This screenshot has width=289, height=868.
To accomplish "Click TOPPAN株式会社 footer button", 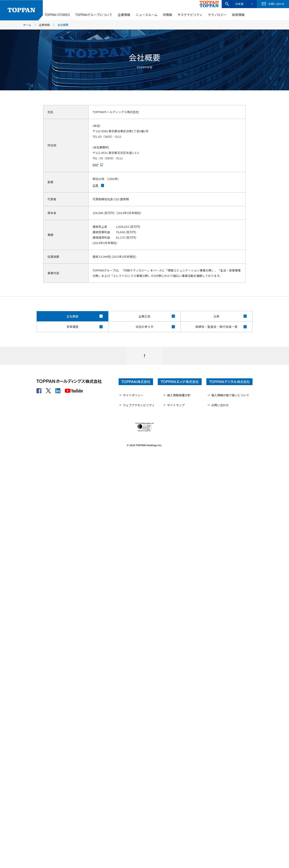I will pos(135,381).
